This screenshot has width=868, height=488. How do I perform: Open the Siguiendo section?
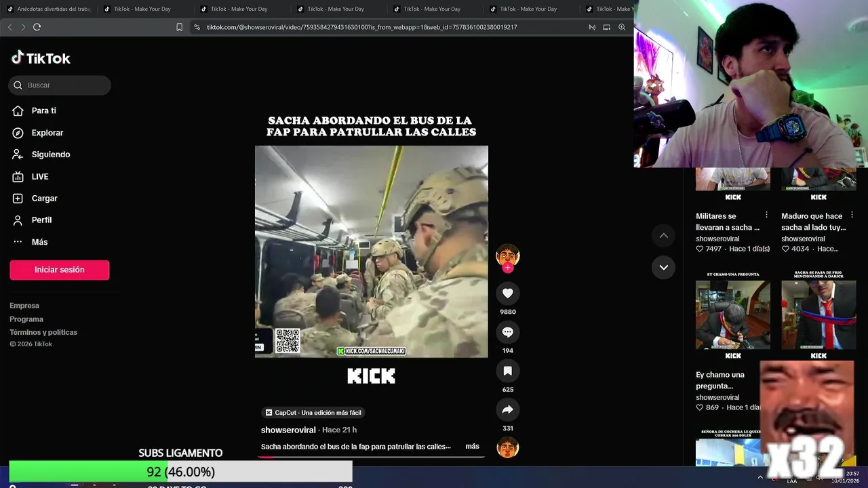point(50,155)
